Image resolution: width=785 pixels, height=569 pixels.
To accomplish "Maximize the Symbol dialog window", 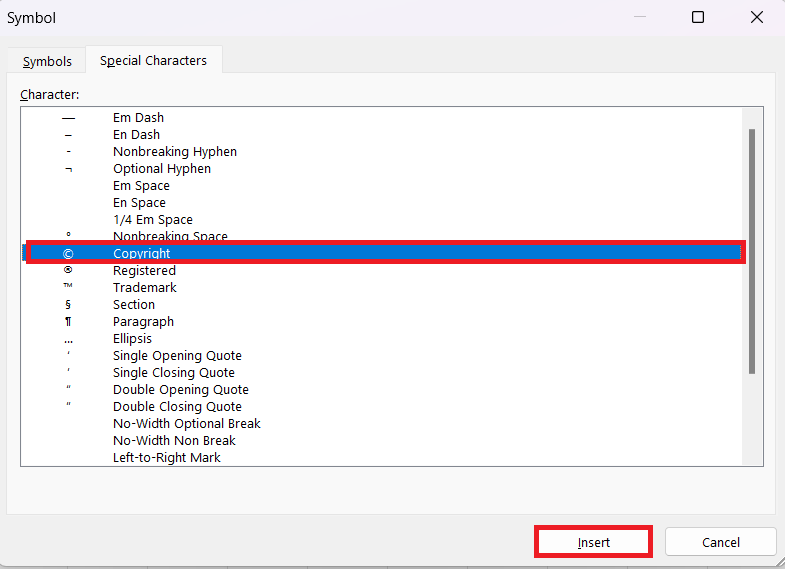I will pos(698,18).
